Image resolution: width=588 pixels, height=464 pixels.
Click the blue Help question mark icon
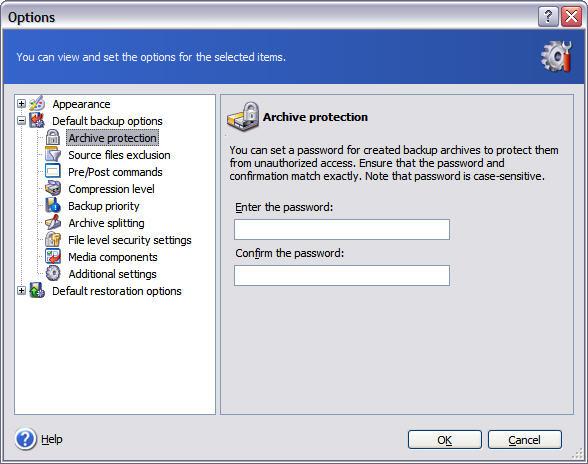[26, 439]
